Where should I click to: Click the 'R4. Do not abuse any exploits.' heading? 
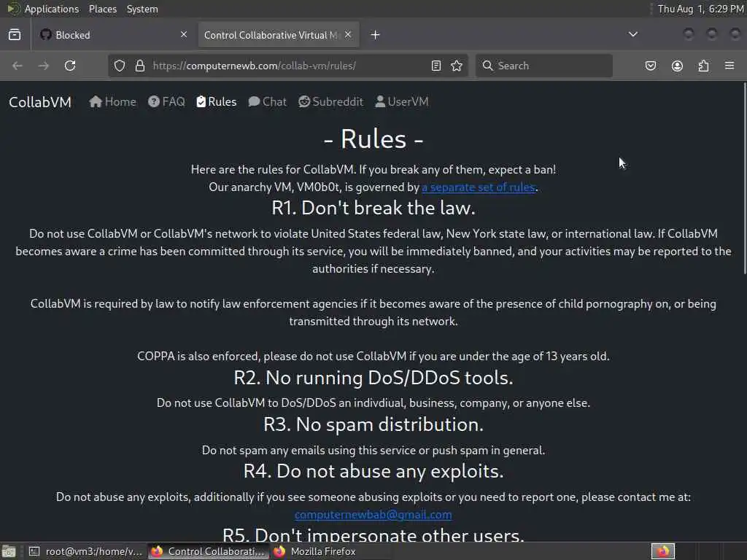tap(373, 471)
